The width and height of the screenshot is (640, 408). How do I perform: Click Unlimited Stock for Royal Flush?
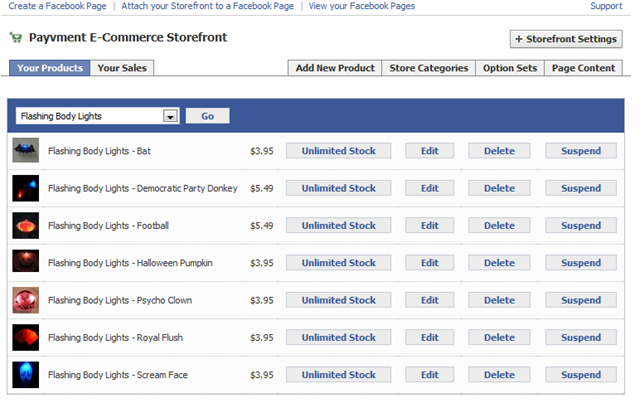click(338, 337)
